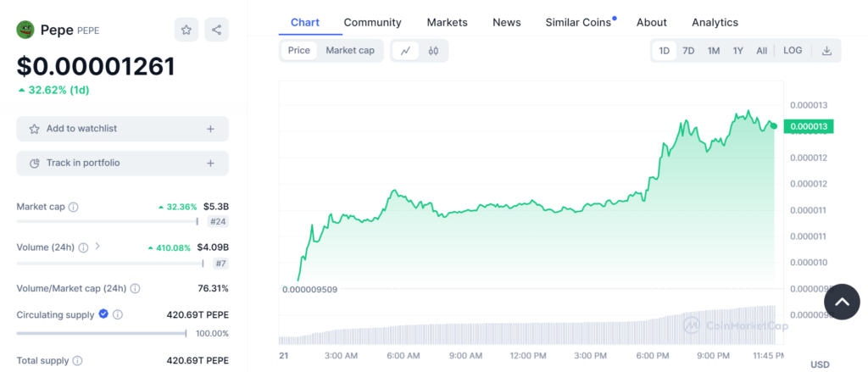The width and height of the screenshot is (868, 372).
Task: Click the Market cap progress bar
Action: 108,221
